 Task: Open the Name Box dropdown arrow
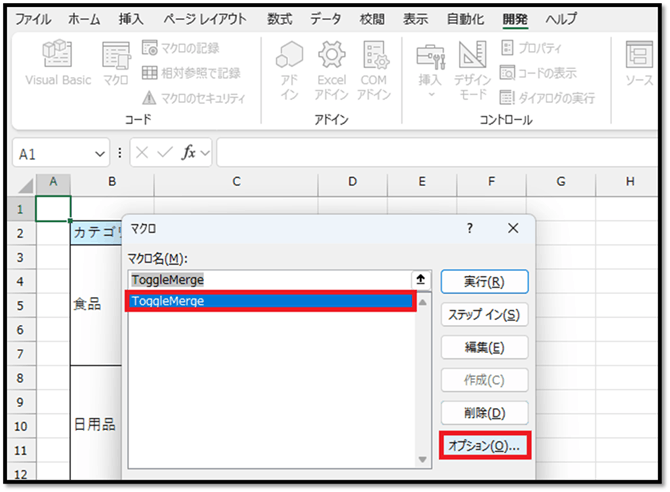coord(99,153)
